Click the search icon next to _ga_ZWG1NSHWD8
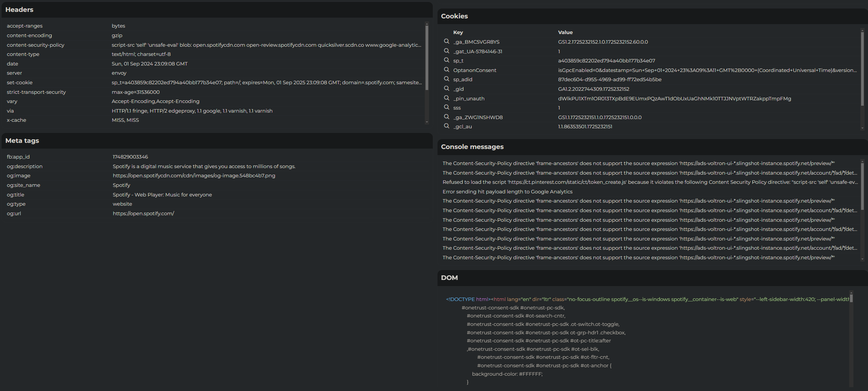 (x=446, y=117)
